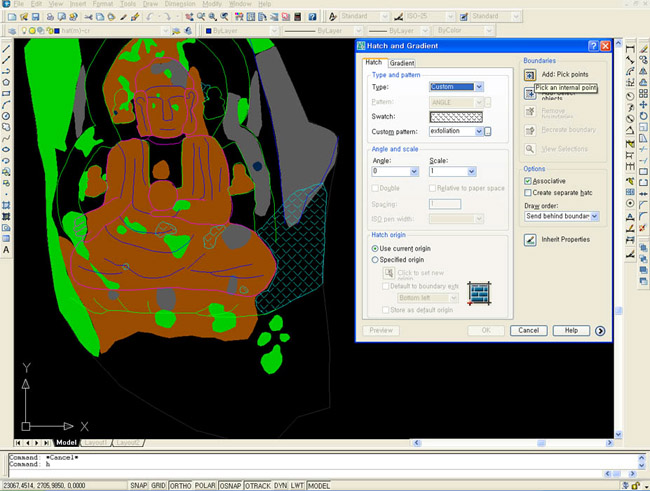Click the Plot printer icon
Viewport: 650px width, 491px height.
click(x=50, y=17)
